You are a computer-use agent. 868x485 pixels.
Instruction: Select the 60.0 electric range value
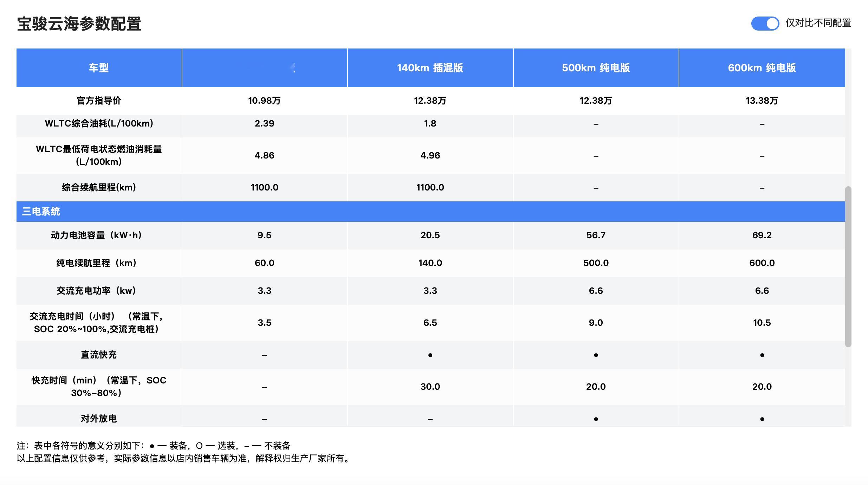tap(264, 263)
